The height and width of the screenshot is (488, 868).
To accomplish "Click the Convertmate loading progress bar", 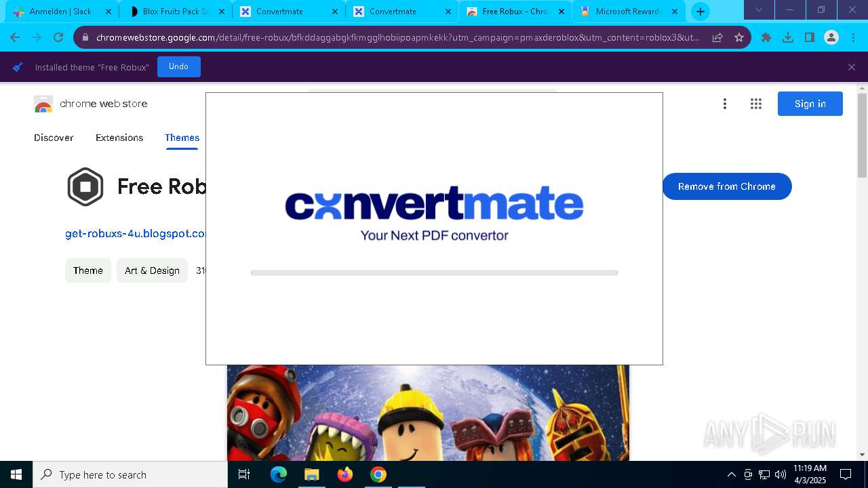I will [x=434, y=272].
